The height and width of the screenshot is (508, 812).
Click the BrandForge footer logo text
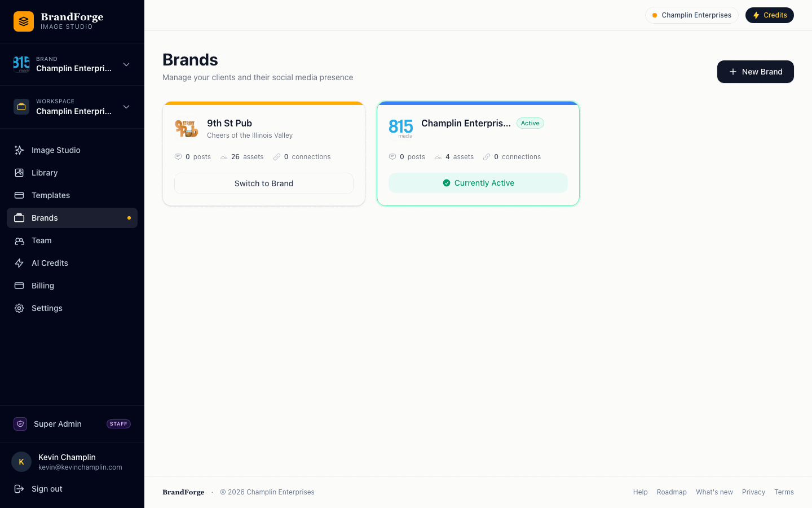[x=183, y=492]
